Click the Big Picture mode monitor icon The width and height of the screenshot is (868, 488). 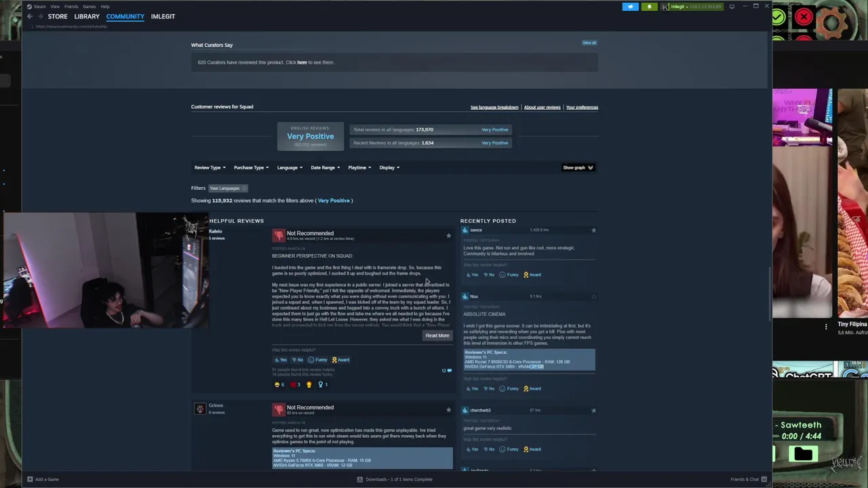pos(732,7)
